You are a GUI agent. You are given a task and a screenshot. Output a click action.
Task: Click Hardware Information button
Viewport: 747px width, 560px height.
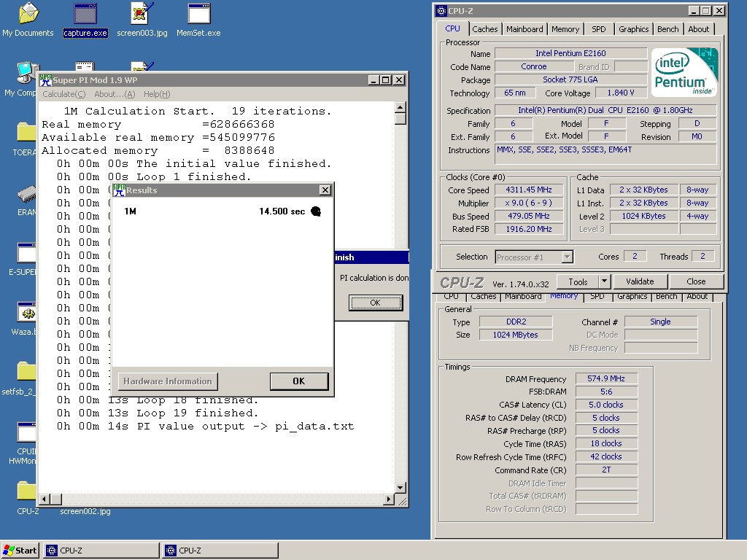click(168, 381)
